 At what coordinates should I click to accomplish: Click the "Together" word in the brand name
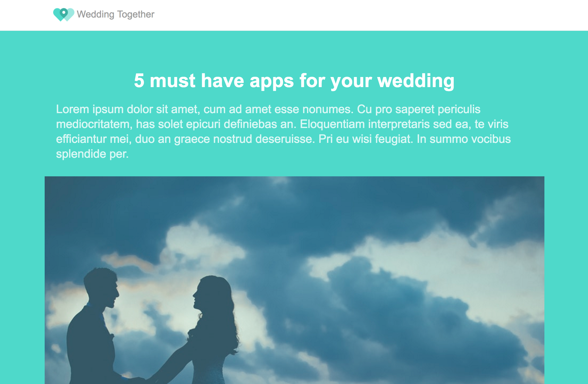tap(136, 14)
